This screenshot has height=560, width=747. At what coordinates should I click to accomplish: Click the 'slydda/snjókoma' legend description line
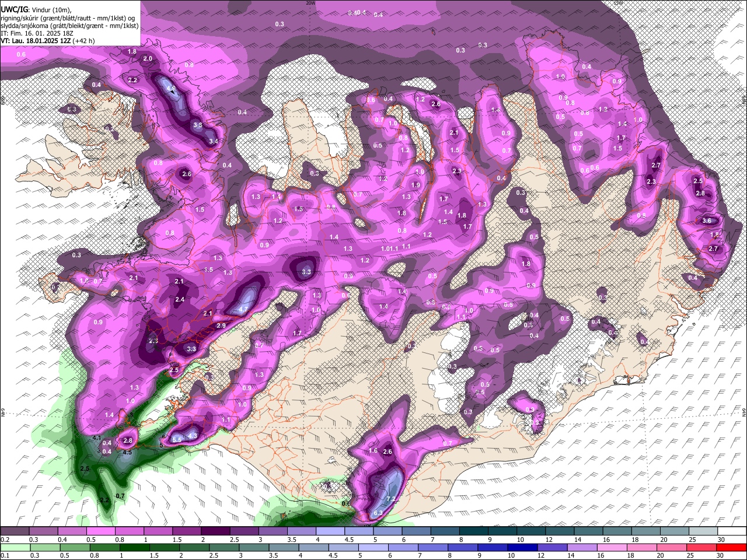(x=70, y=26)
